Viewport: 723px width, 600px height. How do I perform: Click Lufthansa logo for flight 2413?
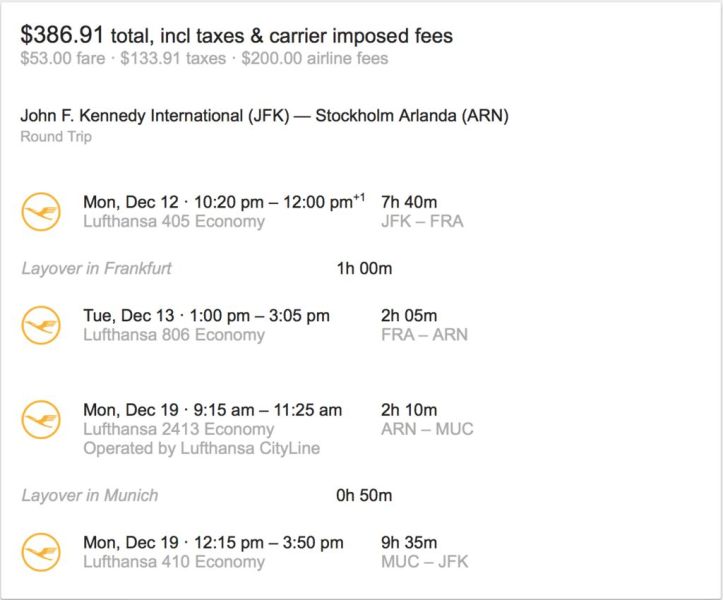pos(41,420)
